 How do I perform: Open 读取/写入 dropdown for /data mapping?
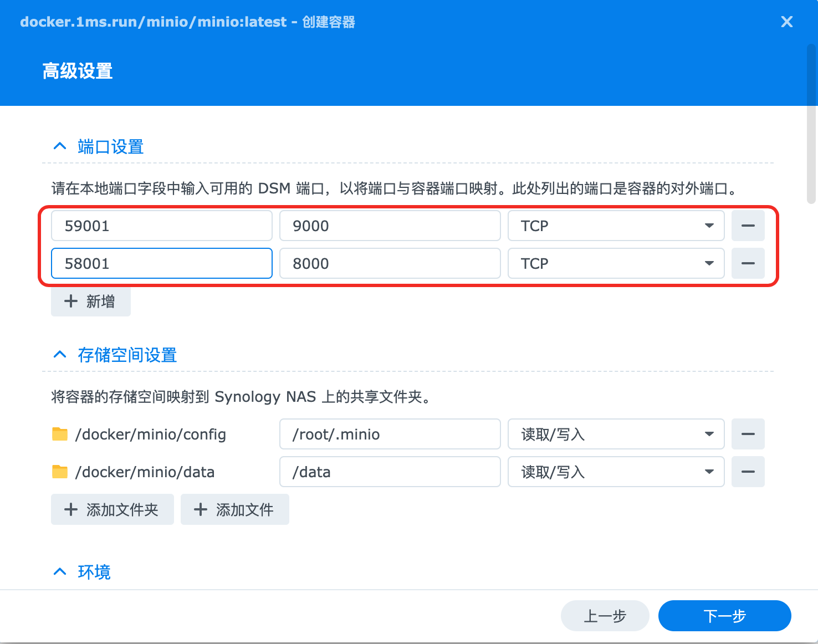[709, 472]
